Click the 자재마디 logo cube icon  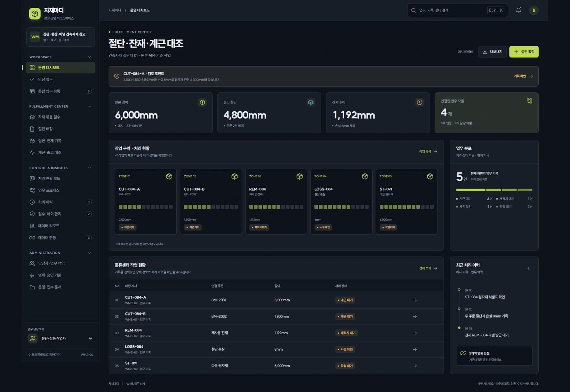tap(35, 14)
